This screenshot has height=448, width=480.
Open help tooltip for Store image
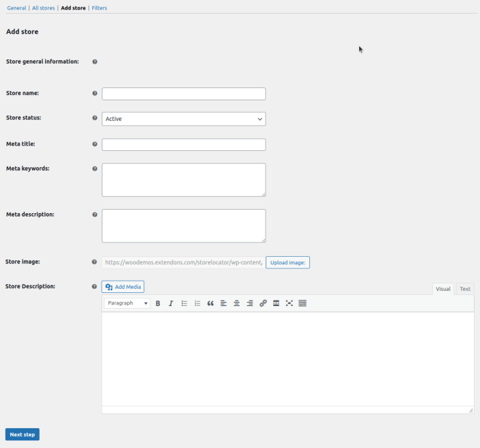[94, 262]
